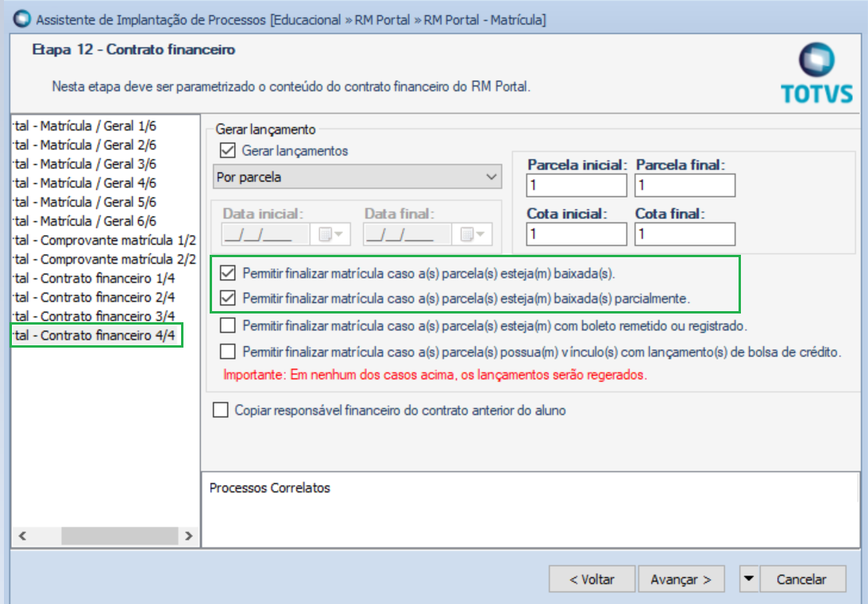Uncheck permitir finalizar caso parcelas baixadas
This screenshot has height=604, width=868.
click(x=227, y=273)
